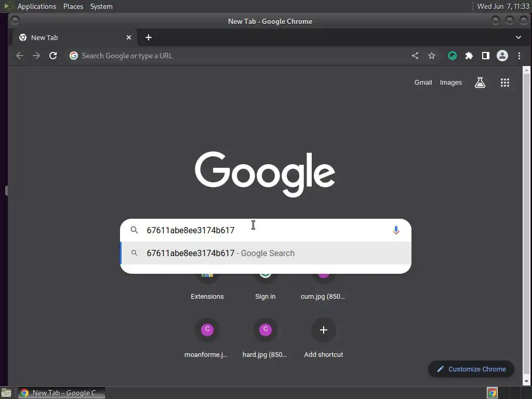
Task: Open Search Labs flask icon
Action: coord(480,83)
